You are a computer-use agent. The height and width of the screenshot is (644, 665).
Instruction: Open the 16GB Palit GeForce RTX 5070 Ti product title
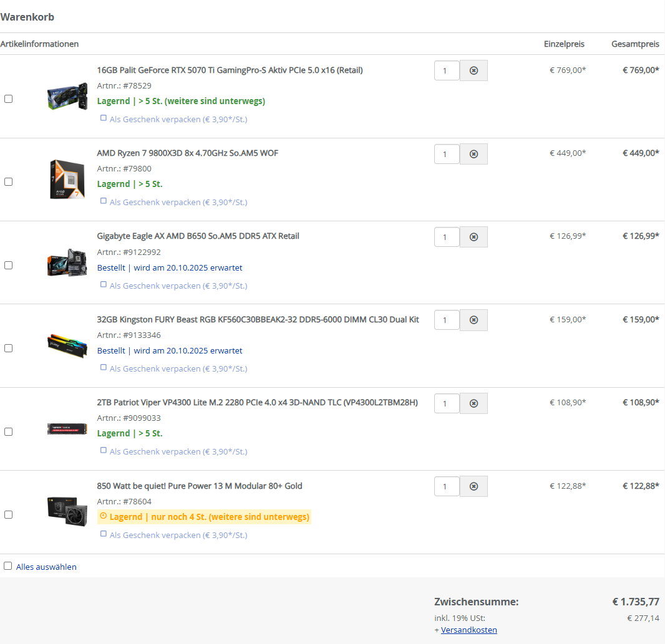pyautogui.click(x=230, y=70)
